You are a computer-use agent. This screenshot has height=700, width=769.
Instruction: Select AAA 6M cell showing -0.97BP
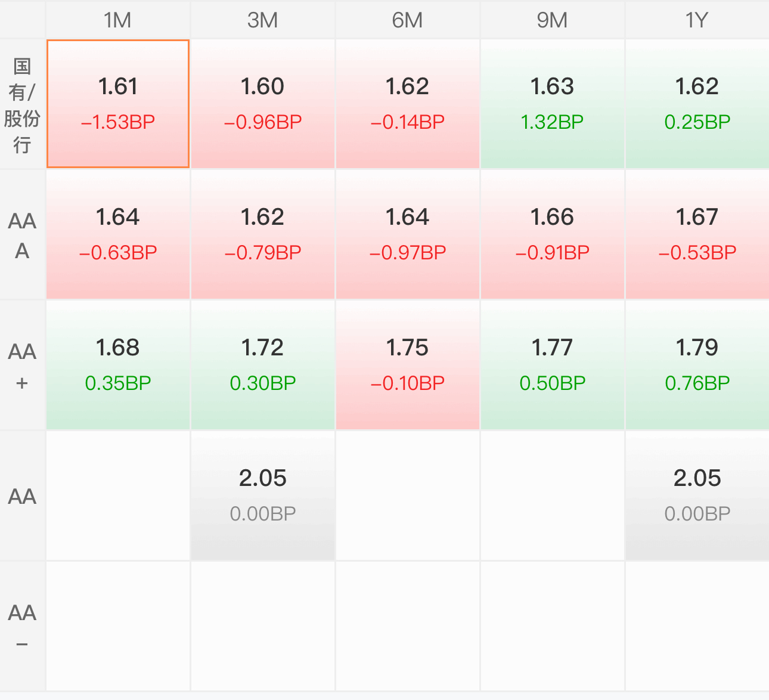tap(408, 235)
